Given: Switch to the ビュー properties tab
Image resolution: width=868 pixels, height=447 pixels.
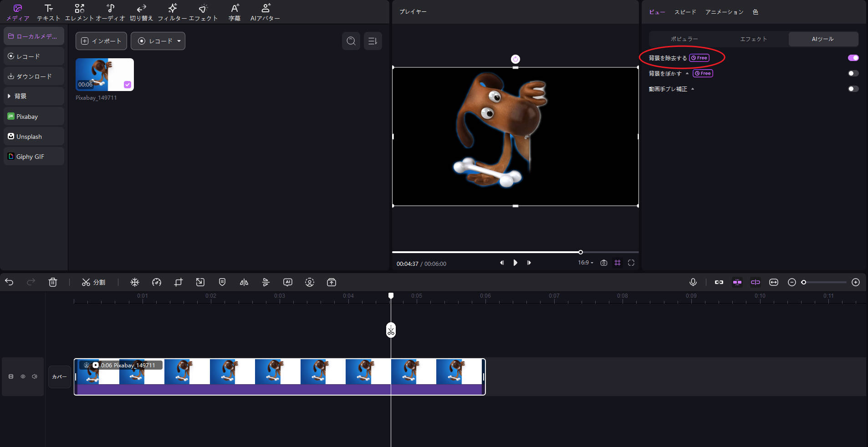Looking at the screenshot, I should pos(657,12).
